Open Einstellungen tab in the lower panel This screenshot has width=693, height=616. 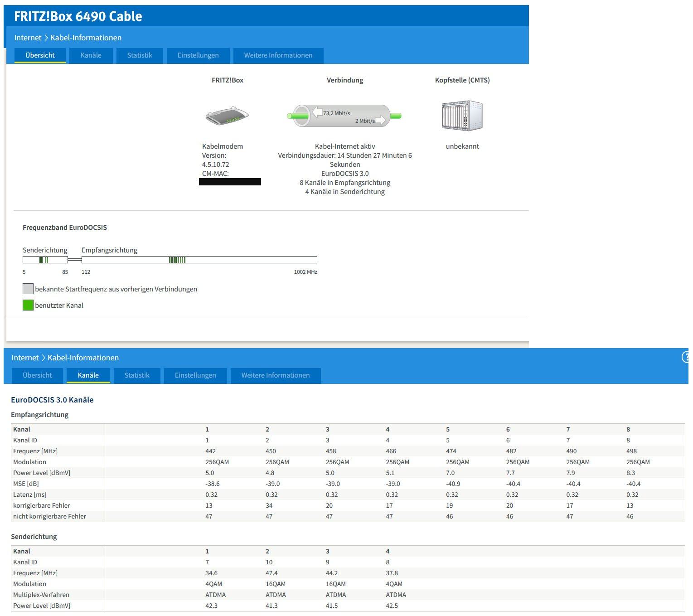[x=195, y=375]
